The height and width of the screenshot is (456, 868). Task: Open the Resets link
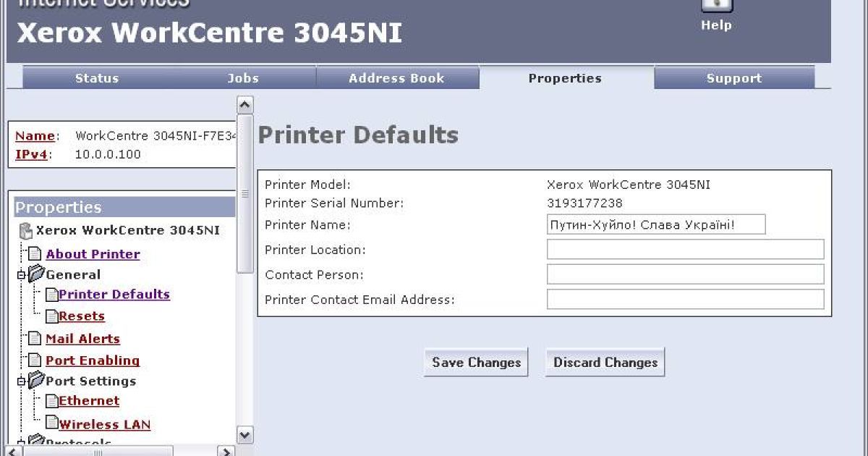[82, 316]
